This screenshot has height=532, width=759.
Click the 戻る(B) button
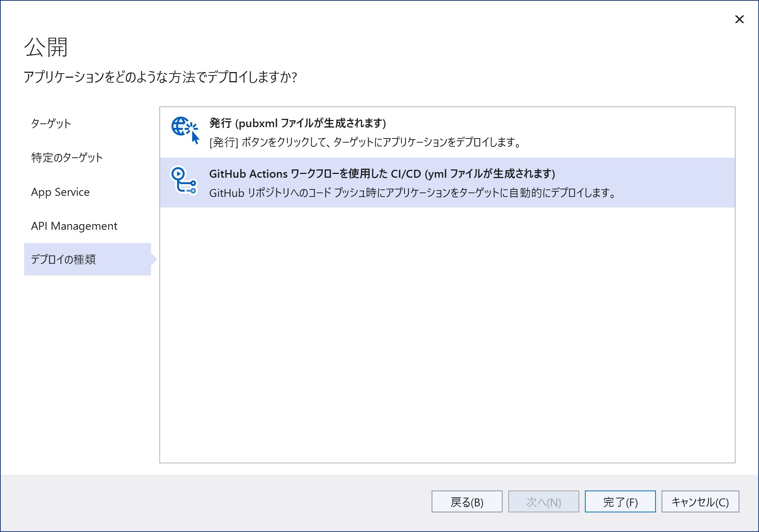click(x=467, y=501)
